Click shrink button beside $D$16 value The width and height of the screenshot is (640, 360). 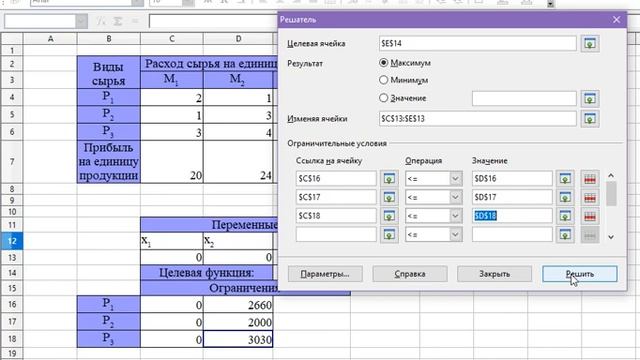(565, 179)
